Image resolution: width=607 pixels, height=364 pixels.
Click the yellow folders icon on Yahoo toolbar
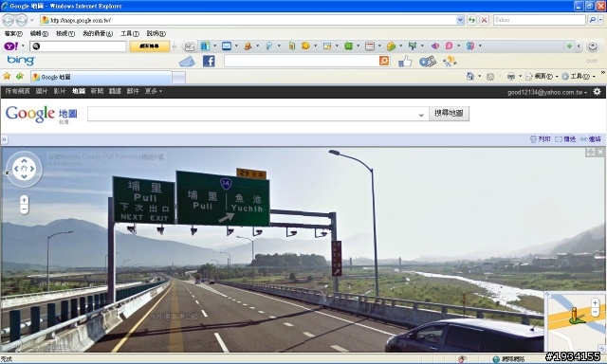point(391,46)
